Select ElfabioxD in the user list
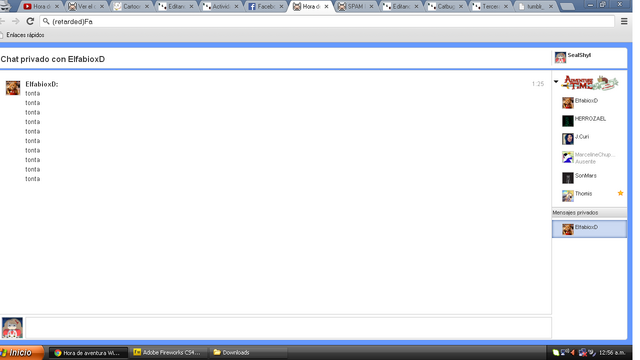This screenshot has width=640, height=360. [589, 102]
